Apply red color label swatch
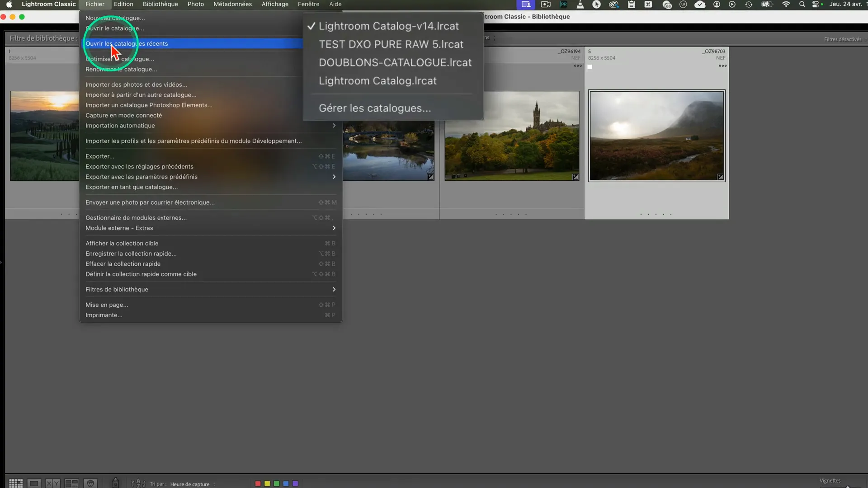This screenshot has width=868, height=488. tap(258, 484)
